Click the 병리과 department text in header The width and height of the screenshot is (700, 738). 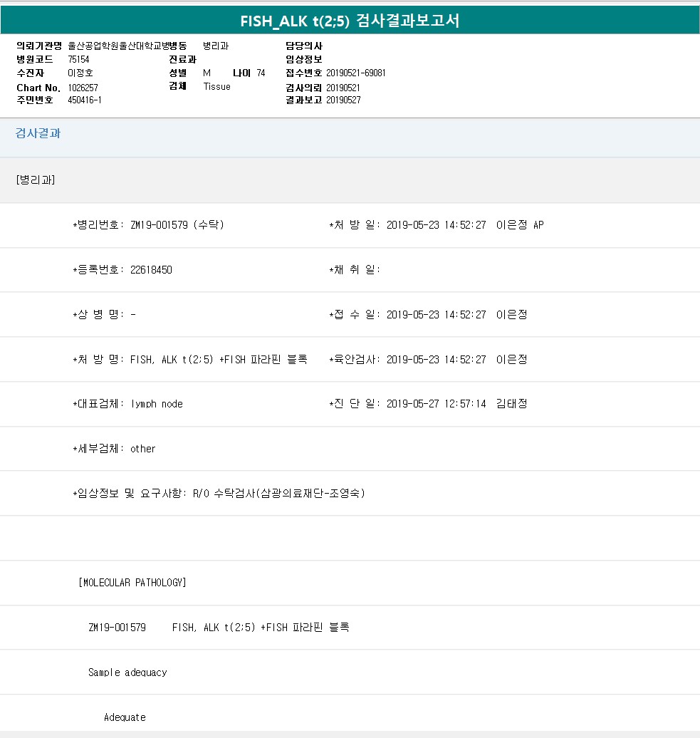216,46
